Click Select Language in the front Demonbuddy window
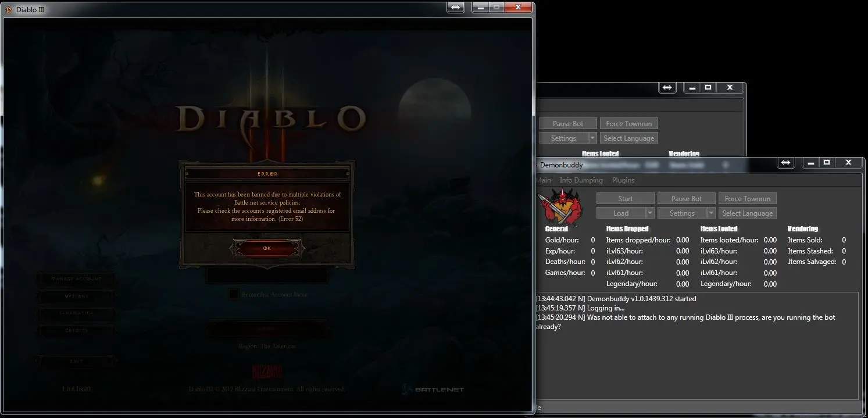The height and width of the screenshot is (418, 868). pyautogui.click(x=748, y=213)
